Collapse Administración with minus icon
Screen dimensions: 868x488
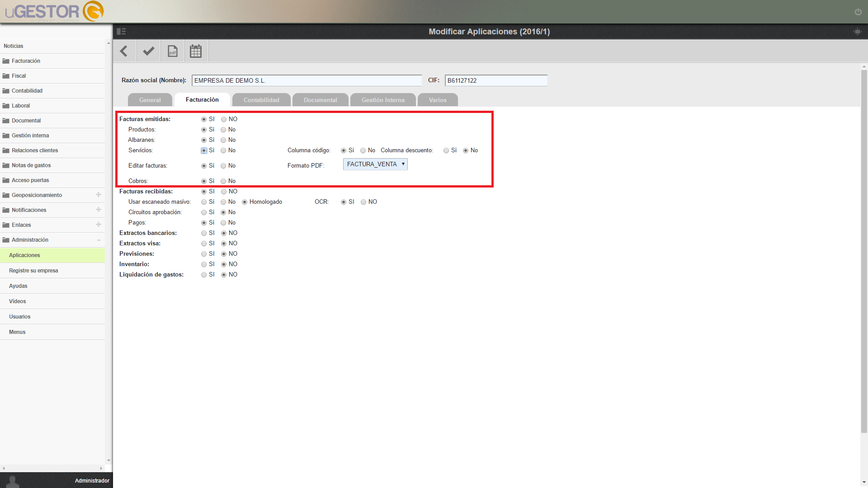[99, 240]
